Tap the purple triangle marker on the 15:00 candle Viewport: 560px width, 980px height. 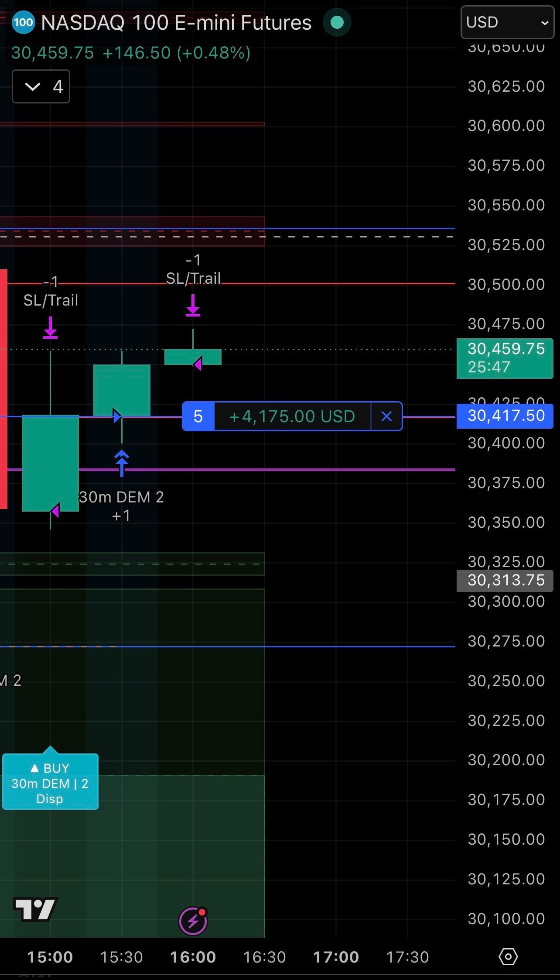point(55,510)
